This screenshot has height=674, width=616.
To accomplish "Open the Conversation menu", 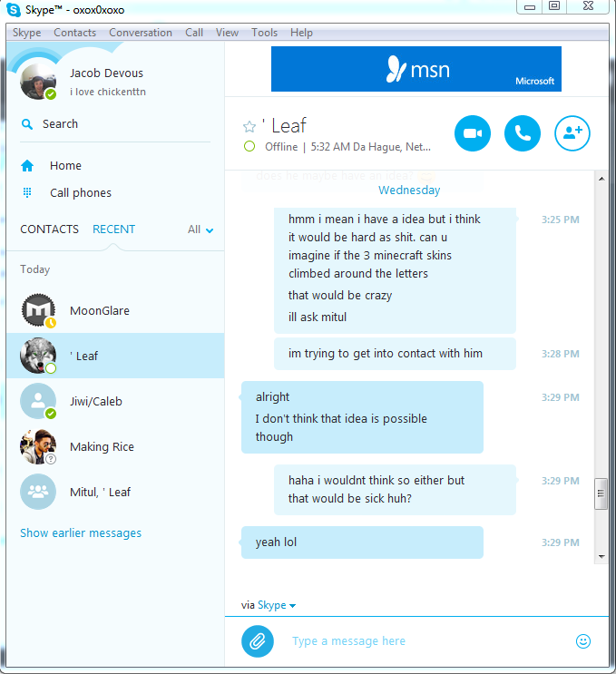I will [x=140, y=33].
